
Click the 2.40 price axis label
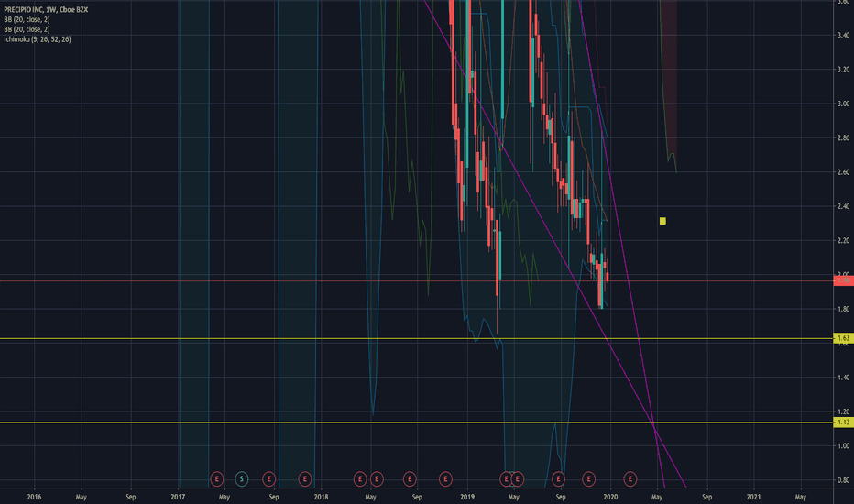coord(844,206)
